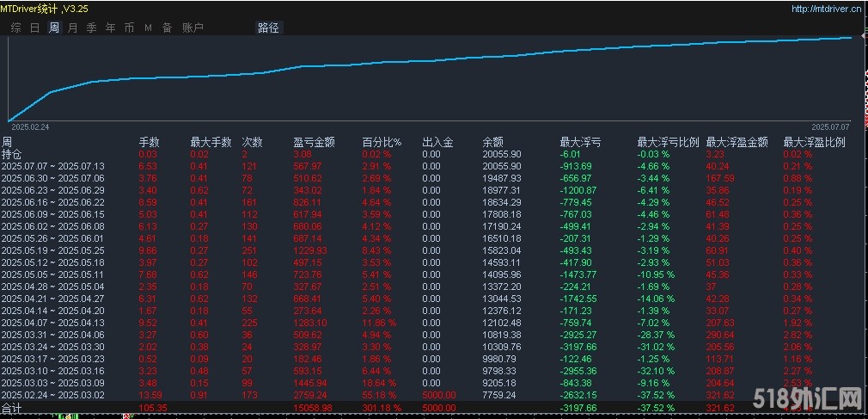Select week row 2025.05.05 ~ 2025.05.11

click(434, 274)
